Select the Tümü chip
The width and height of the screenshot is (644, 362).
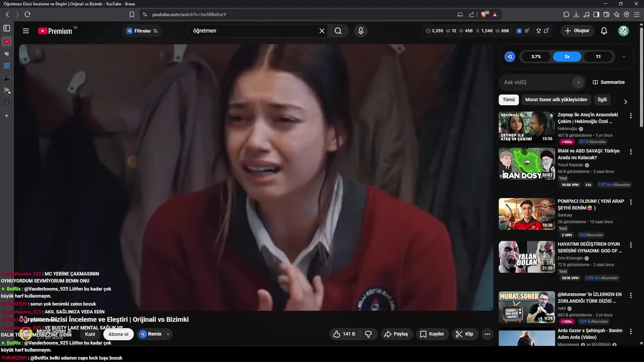(509, 100)
